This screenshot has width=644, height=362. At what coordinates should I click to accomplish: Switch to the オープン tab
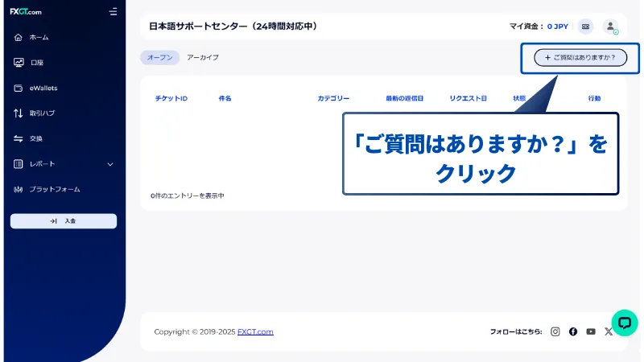tap(159, 57)
